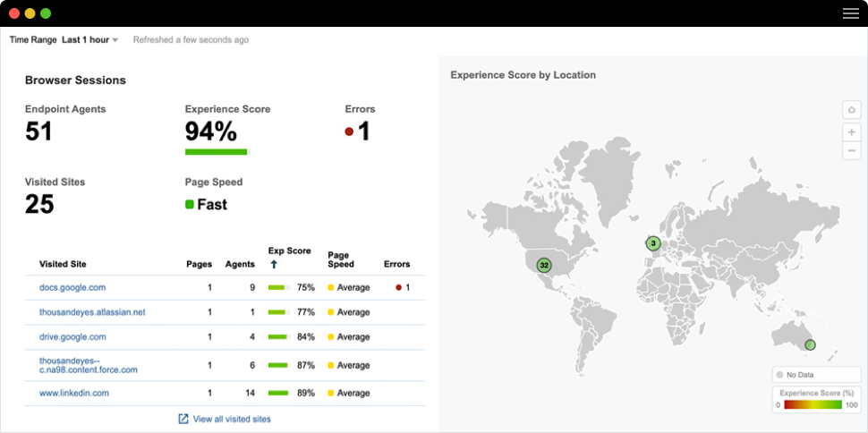The height and width of the screenshot is (433, 868).
Task: Click the No Data legend entry
Action: pyautogui.click(x=799, y=375)
